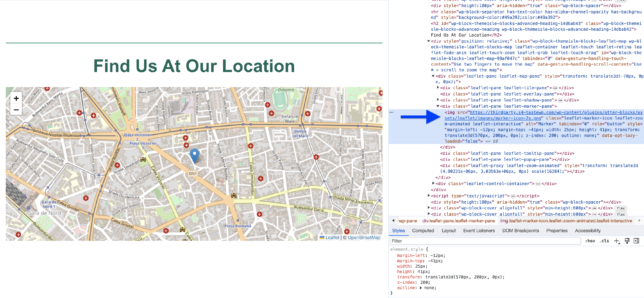This screenshot has width=644, height=298.
Task: Click the new style rule plus icon
Action: point(617,241)
